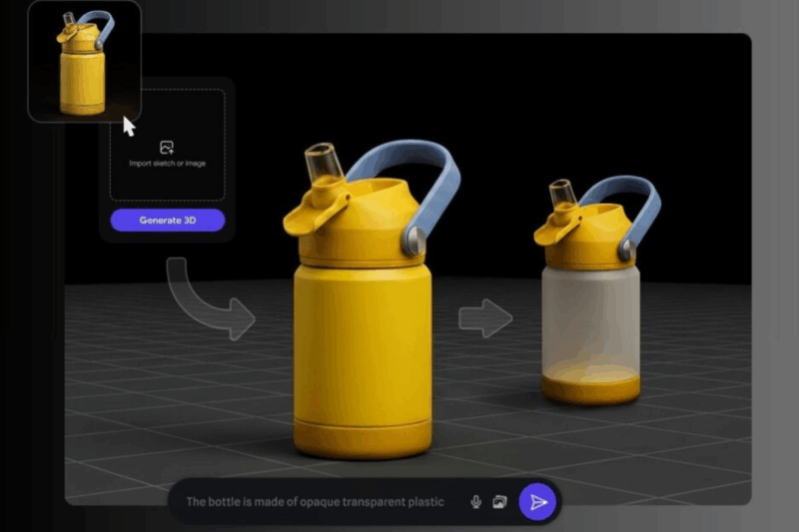
Task: Click the image attach icon in the prompt bar
Action: [x=500, y=502]
